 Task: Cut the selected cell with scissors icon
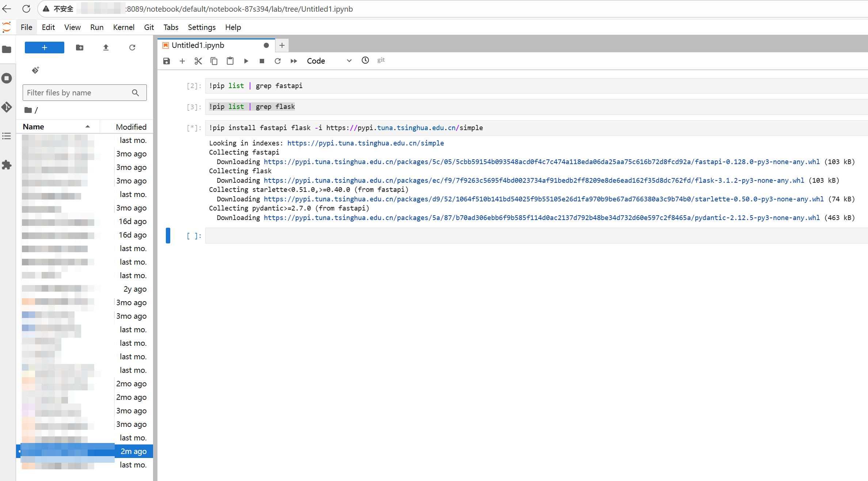pyautogui.click(x=198, y=61)
